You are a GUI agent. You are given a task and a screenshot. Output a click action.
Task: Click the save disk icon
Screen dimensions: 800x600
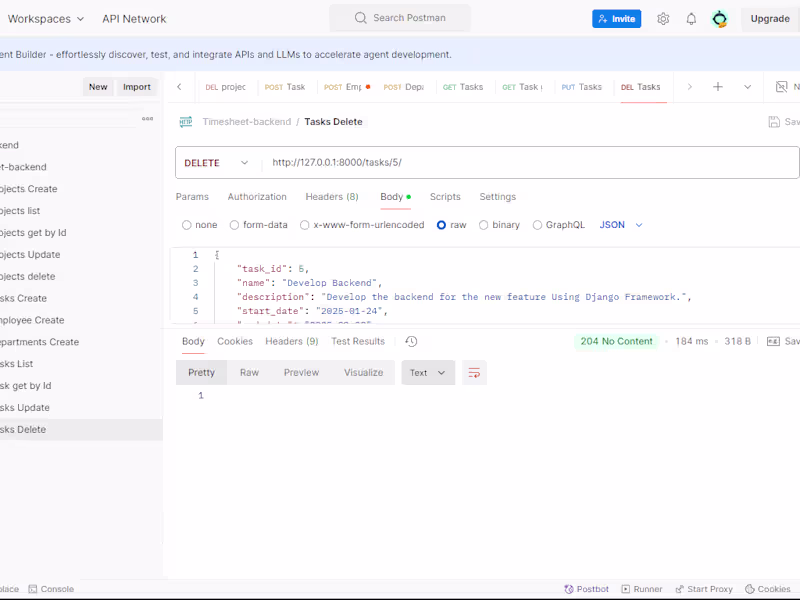point(774,122)
